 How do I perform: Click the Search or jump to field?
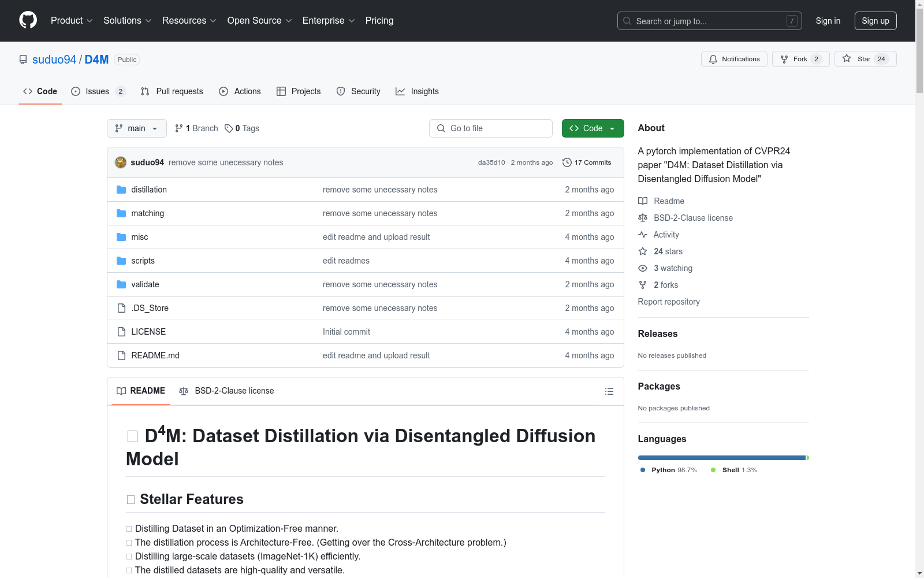(710, 21)
